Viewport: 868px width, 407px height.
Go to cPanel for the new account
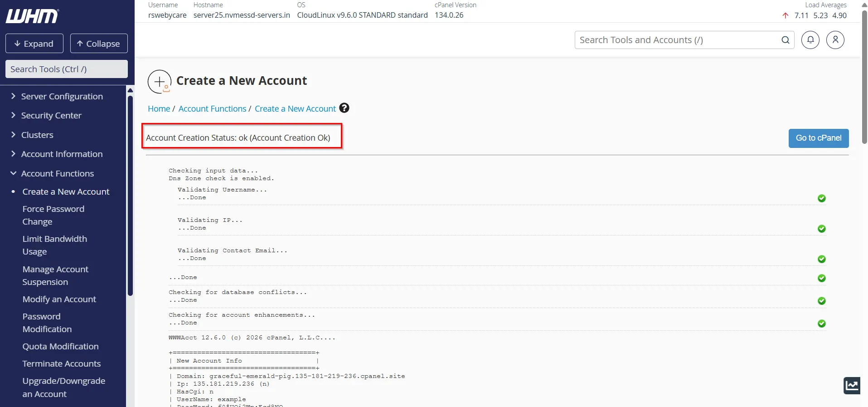tap(819, 138)
